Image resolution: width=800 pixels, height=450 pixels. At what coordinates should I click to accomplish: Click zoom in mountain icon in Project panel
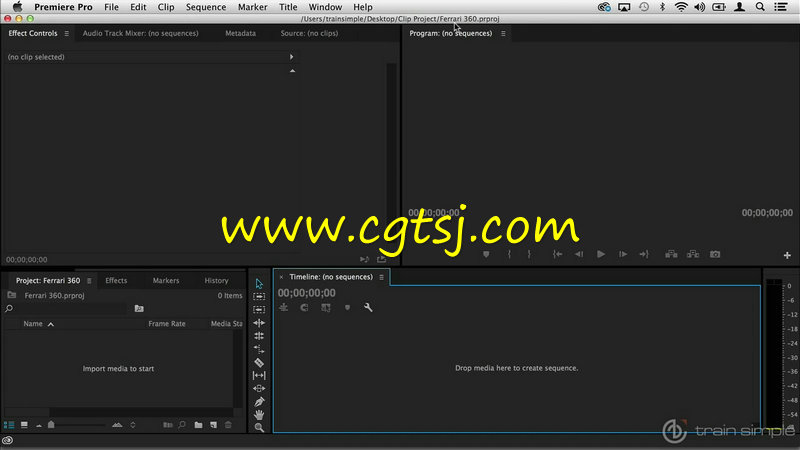(117, 425)
